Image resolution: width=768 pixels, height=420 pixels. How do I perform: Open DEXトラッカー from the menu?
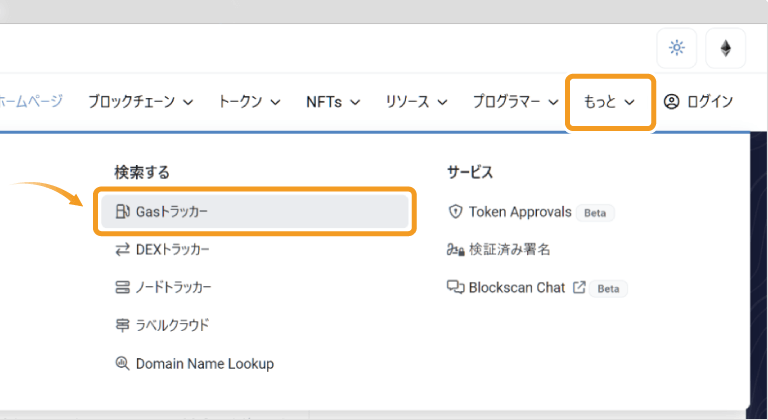[x=172, y=249]
